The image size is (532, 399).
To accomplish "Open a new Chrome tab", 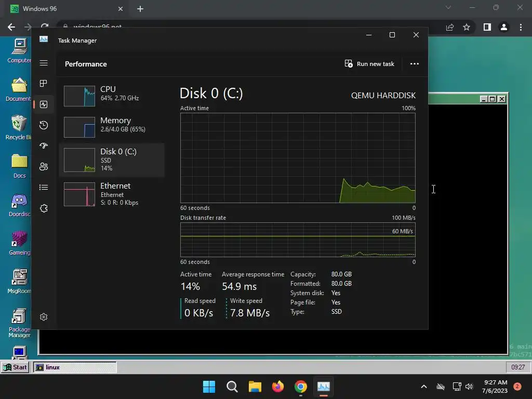I will [x=140, y=9].
